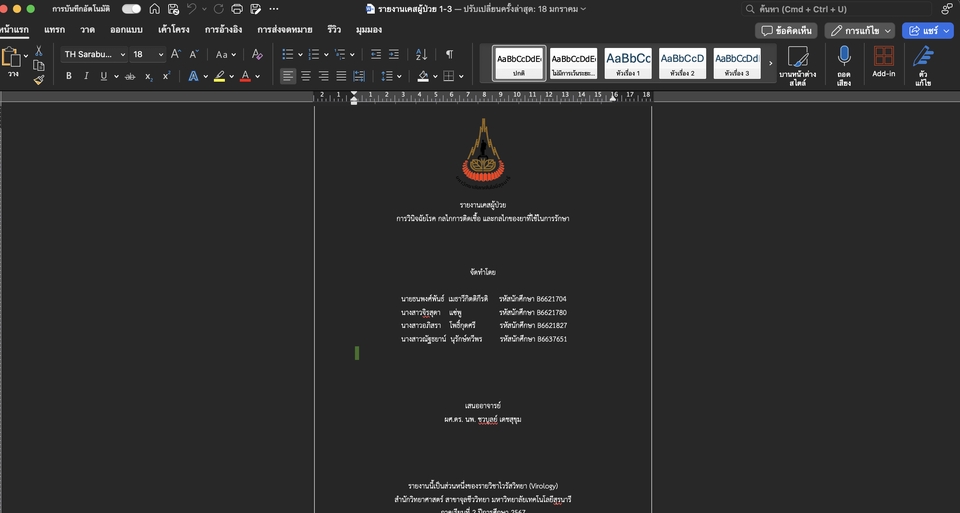
Task: Open the quick access toolbar ellipsis menu
Action: pos(274,9)
